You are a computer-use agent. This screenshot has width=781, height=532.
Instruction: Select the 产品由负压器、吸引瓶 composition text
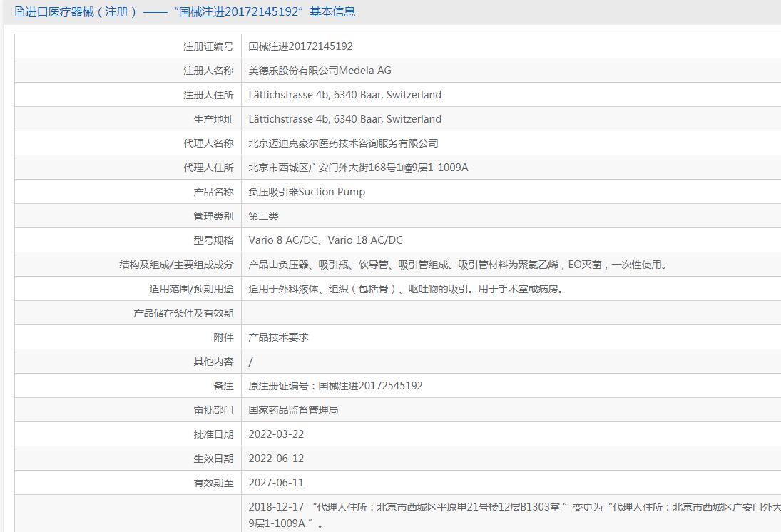coord(458,265)
